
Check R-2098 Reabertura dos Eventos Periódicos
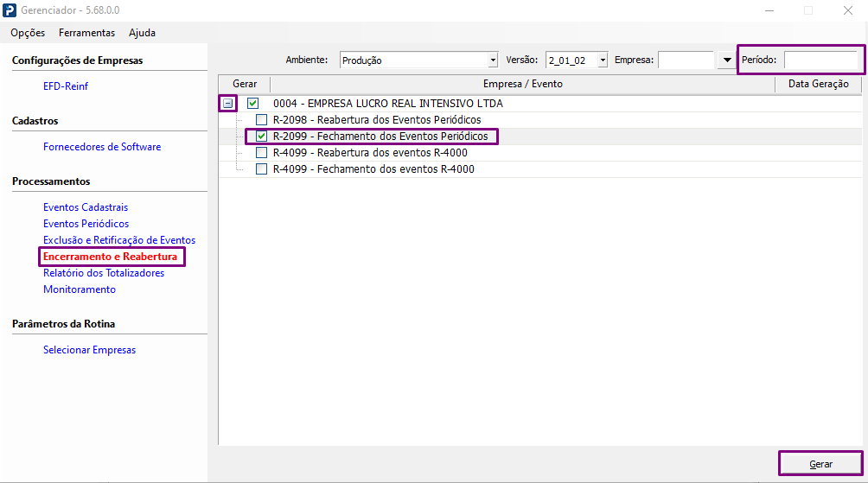click(261, 120)
